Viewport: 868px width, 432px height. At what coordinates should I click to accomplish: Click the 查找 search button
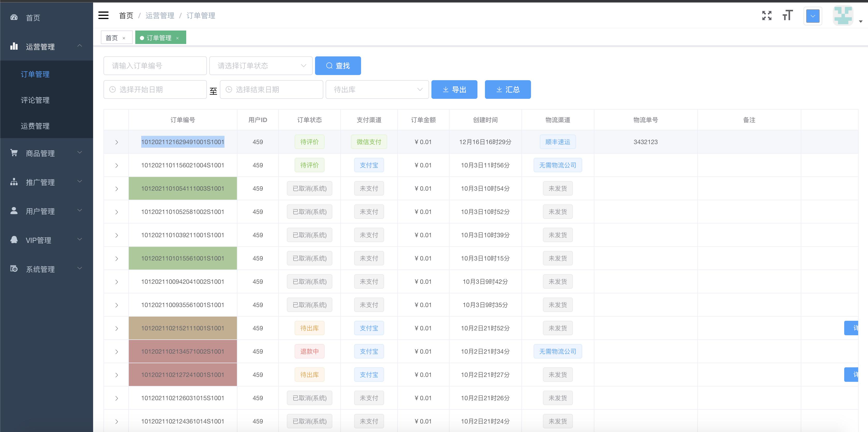pyautogui.click(x=338, y=66)
